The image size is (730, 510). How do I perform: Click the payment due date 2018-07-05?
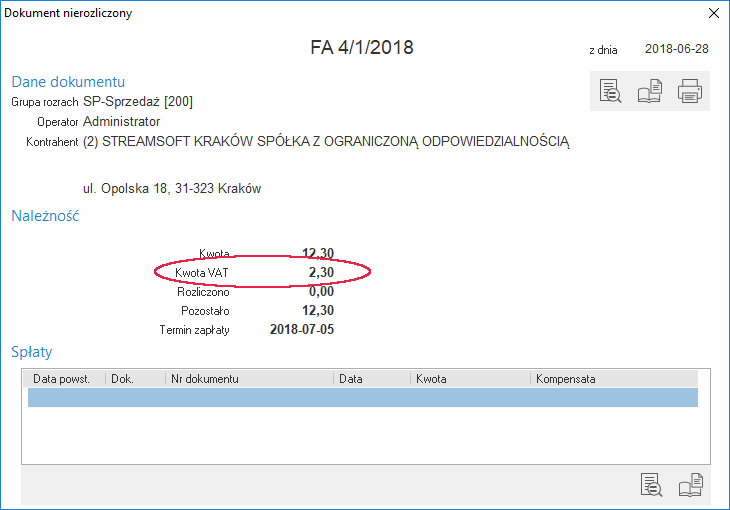pos(302,330)
